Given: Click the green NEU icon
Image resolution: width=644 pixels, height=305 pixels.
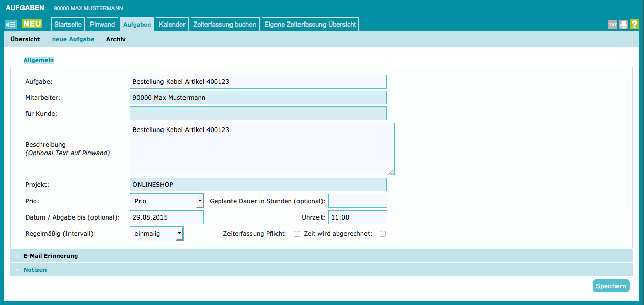Looking at the screenshot, I should coord(32,24).
